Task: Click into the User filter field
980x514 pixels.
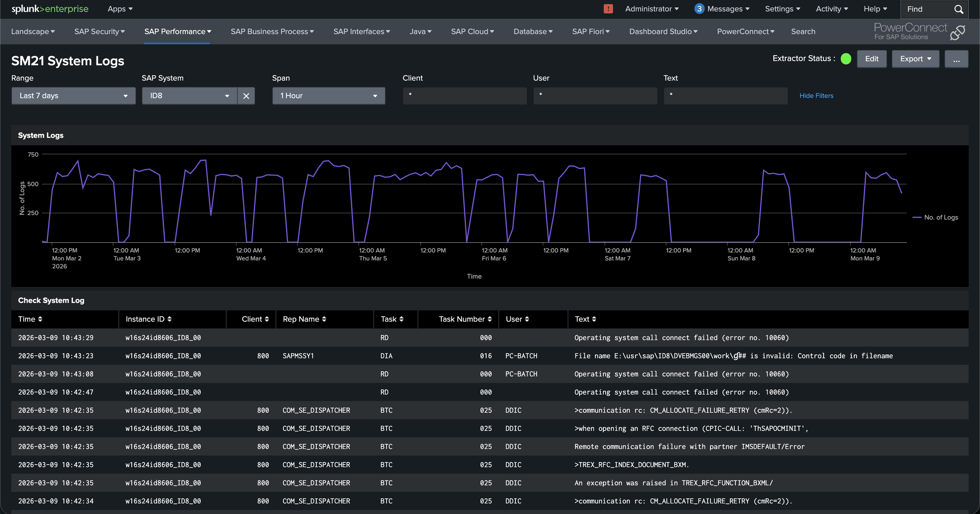Action: click(595, 96)
